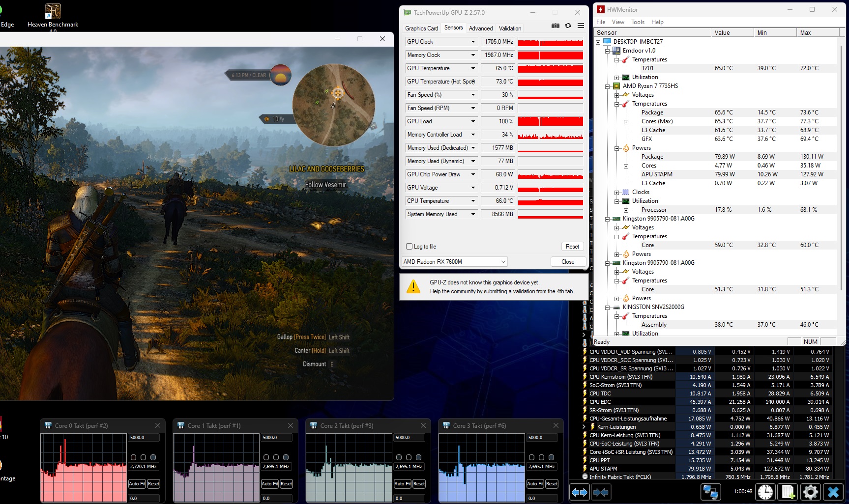Click Auto Fit in the Core 2 Takt window

click(402, 484)
